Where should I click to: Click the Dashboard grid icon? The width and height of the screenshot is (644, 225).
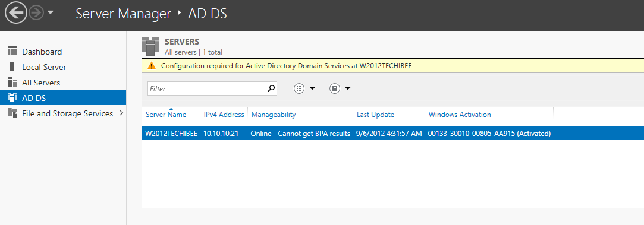(x=12, y=51)
